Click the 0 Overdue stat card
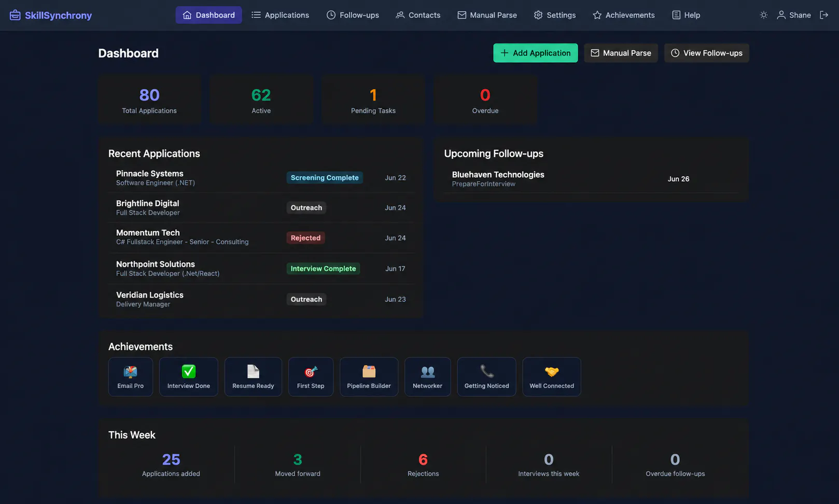The height and width of the screenshot is (504, 839). tap(485, 100)
